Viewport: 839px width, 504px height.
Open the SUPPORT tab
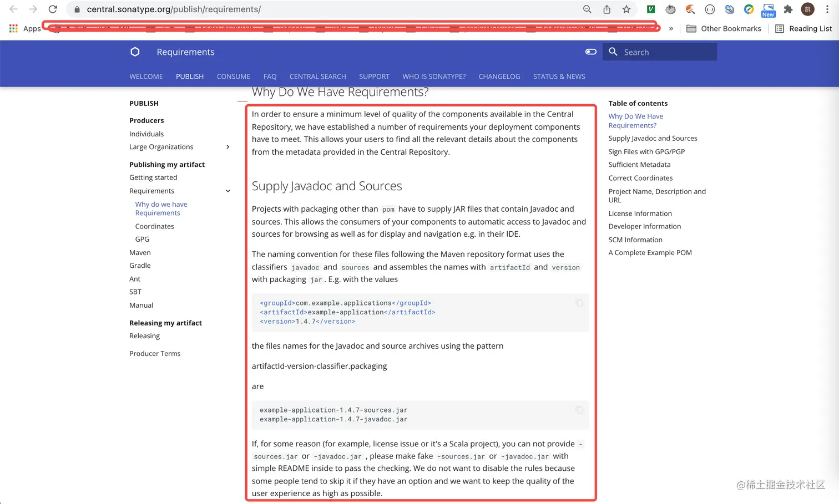pos(374,77)
